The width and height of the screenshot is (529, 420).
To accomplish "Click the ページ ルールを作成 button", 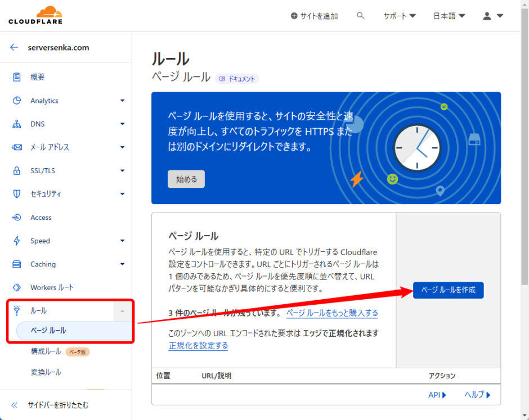I will pos(448,290).
